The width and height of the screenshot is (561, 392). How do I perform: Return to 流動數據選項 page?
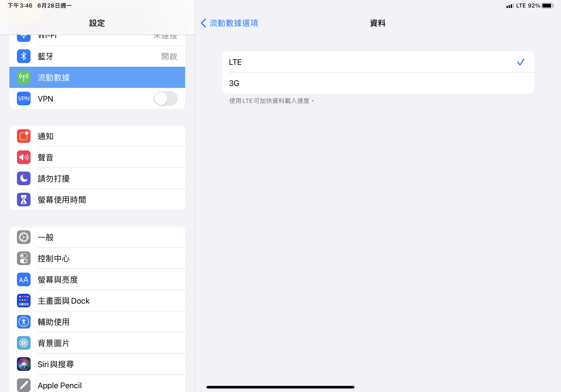[x=234, y=23]
